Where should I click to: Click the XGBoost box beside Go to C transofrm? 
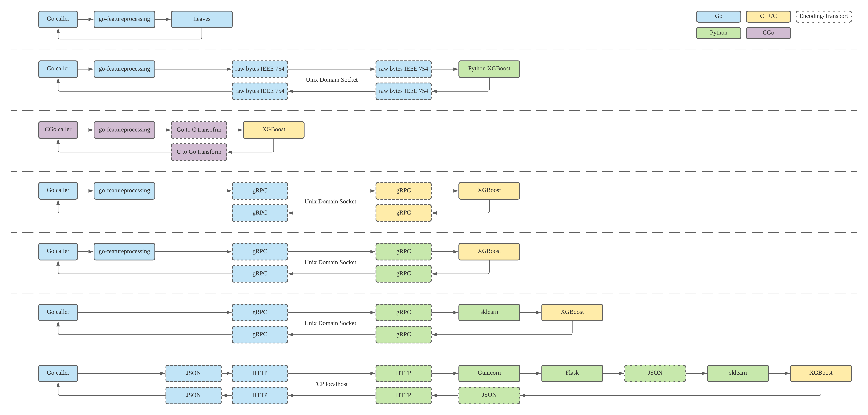[x=273, y=130]
